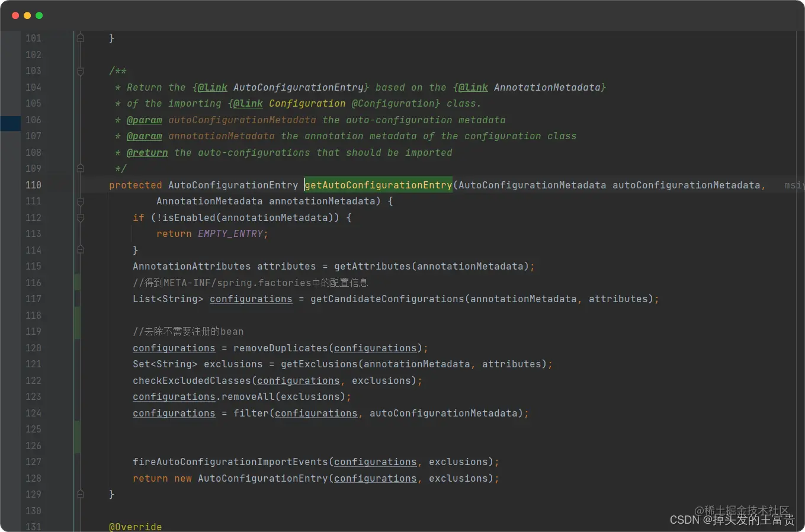Image resolution: width=805 pixels, height=532 pixels.
Task: Click the red close window button
Action: 15,15
